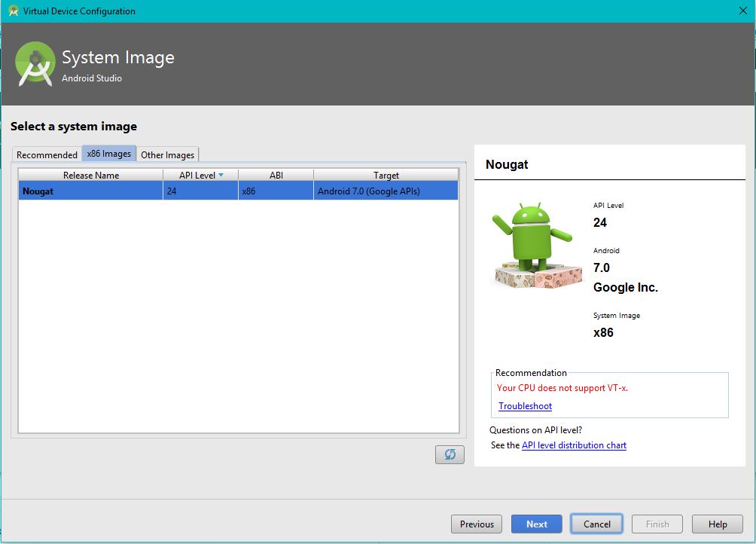The height and width of the screenshot is (544, 756).
Task: Click the Previous button
Action: pos(477,524)
